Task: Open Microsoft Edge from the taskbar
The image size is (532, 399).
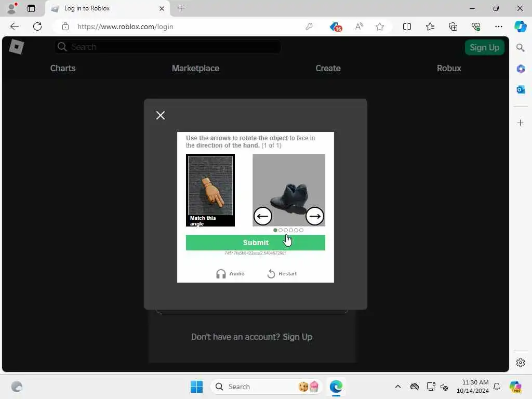Action: 336,387
